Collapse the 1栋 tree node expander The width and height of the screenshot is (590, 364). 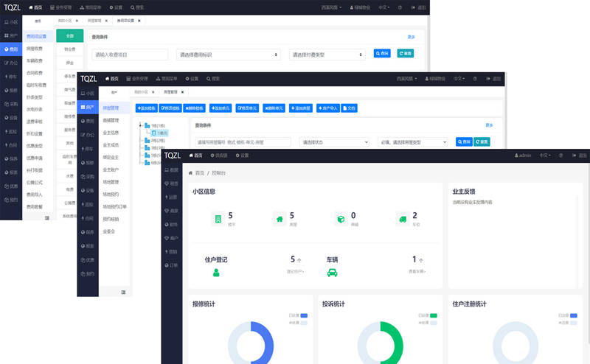tap(141, 125)
